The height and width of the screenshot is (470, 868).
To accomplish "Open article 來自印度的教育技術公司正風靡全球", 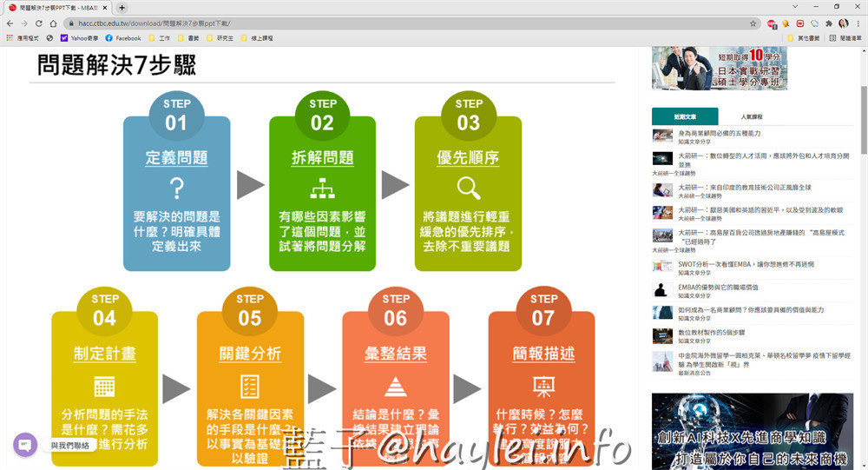I will (x=745, y=188).
